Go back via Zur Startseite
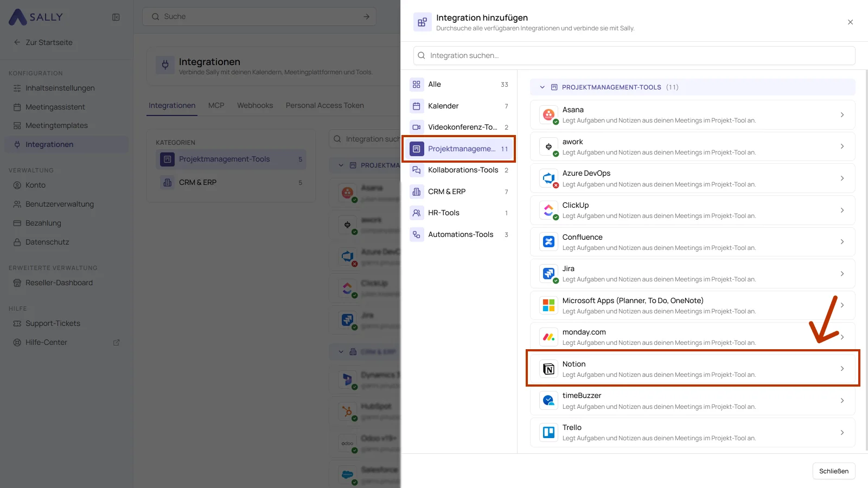The width and height of the screenshot is (868, 488). point(43,42)
